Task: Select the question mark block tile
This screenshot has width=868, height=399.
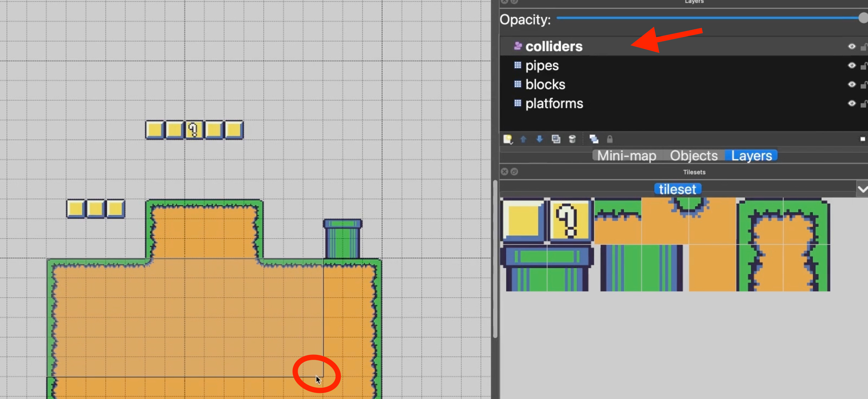Action: (x=570, y=221)
